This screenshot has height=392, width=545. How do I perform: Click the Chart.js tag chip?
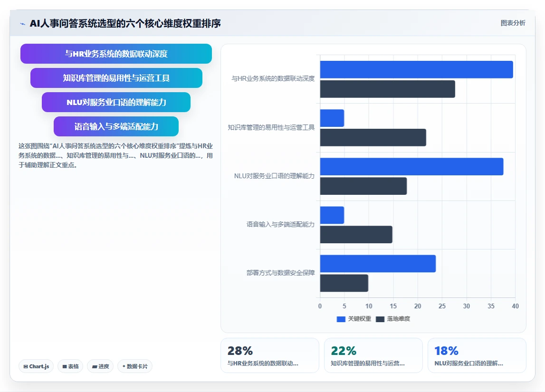click(36, 366)
